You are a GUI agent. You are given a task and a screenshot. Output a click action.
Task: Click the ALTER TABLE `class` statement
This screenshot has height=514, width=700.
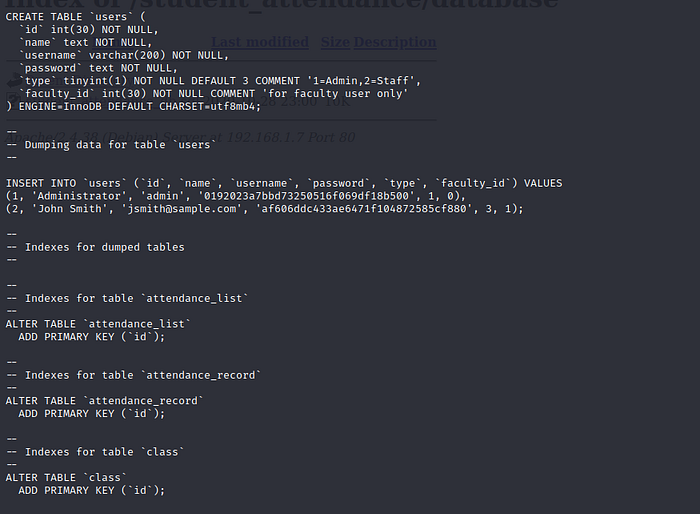tap(66, 477)
